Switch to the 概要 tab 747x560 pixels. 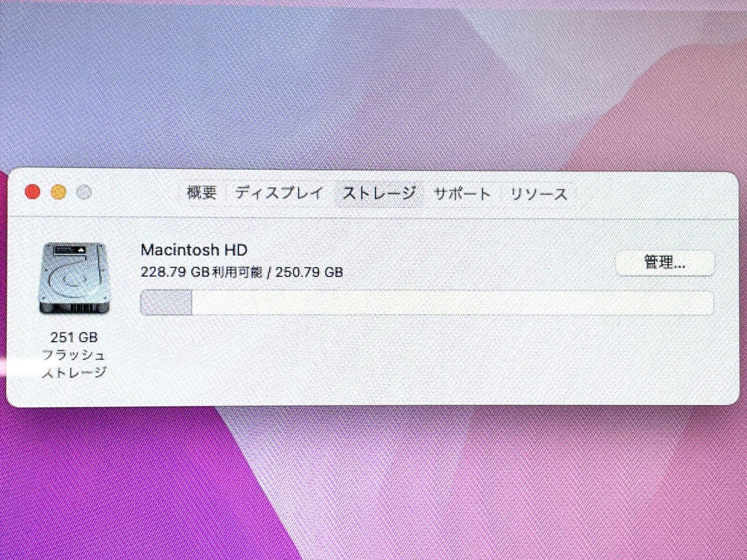pos(202,193)
